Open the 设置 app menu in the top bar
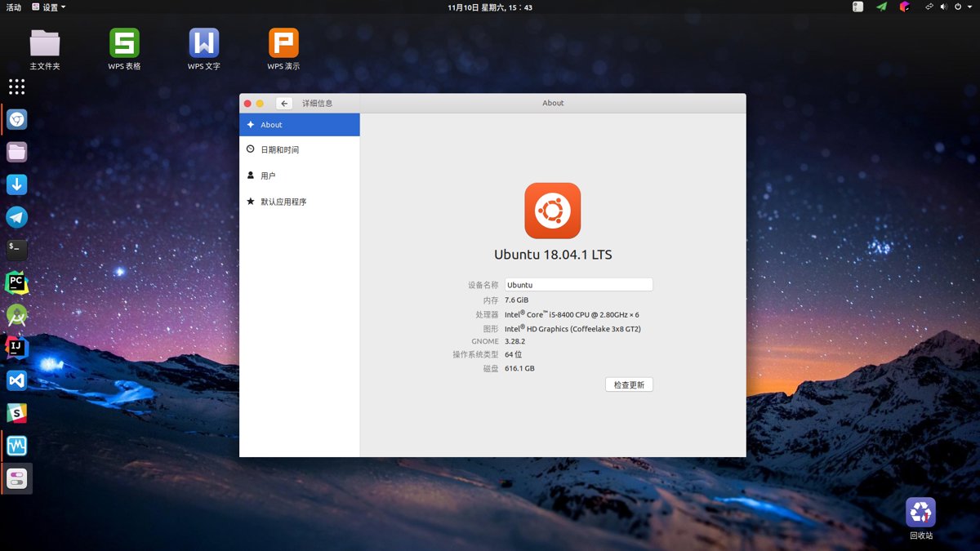The image size is (980, 551). tap(49, 7)
